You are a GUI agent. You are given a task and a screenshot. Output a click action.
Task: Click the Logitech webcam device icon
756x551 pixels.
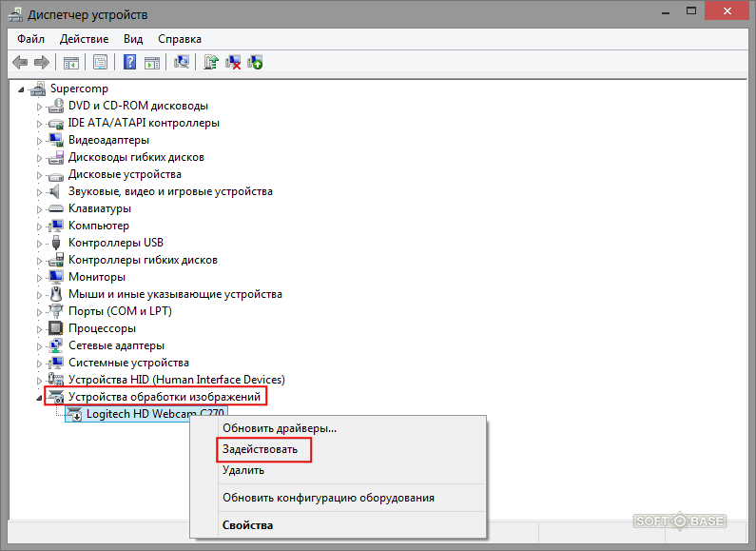click(x=74, y=414)
